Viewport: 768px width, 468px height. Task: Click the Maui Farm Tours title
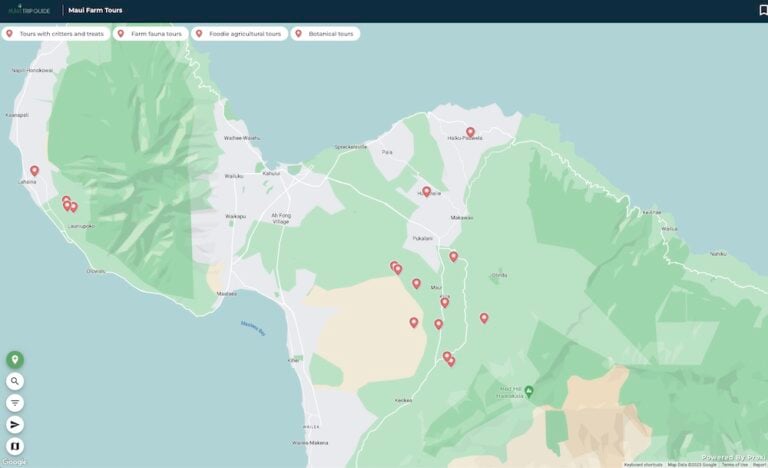[96, 10]
